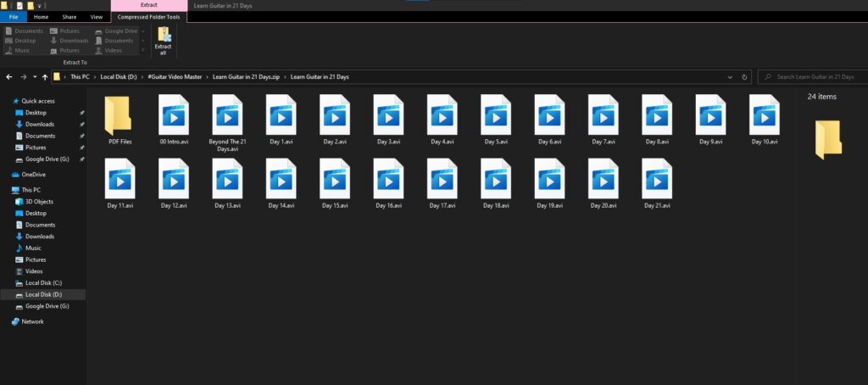
Task: Expand the Extract To destinations gallery
Action: tap(142, 50)
